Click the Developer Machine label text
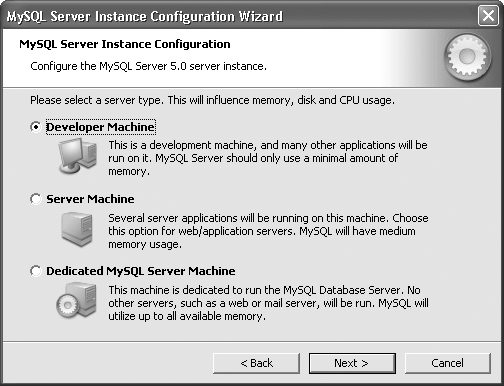This screenshot has height=386, width=504. (x=100, y=127)
